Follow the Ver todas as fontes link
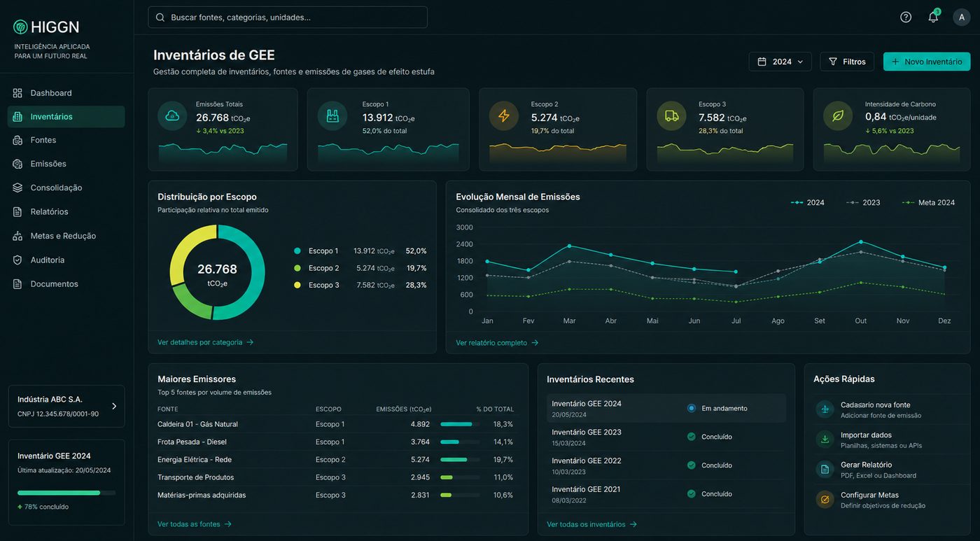 click(194, 524)
